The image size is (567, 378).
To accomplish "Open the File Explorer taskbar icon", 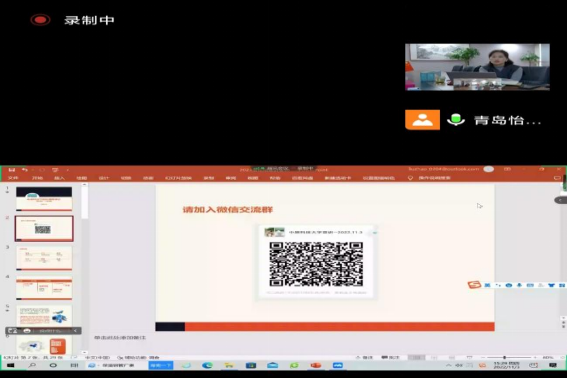I will [229, 365].
